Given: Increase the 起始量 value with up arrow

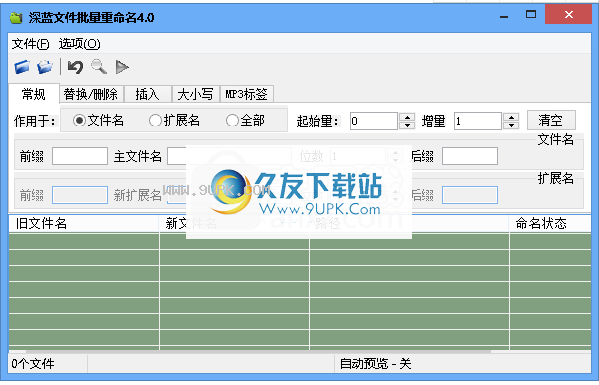Looking at the screenshot, I should 407,117.
